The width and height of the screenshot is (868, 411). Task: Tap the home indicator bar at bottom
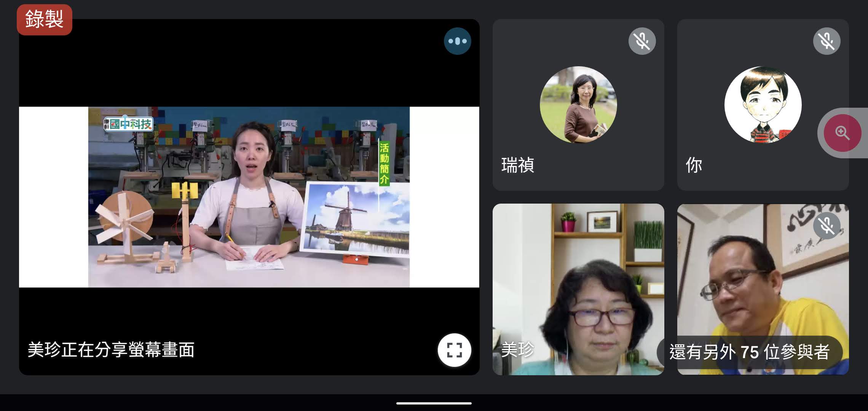coord(434,403)
